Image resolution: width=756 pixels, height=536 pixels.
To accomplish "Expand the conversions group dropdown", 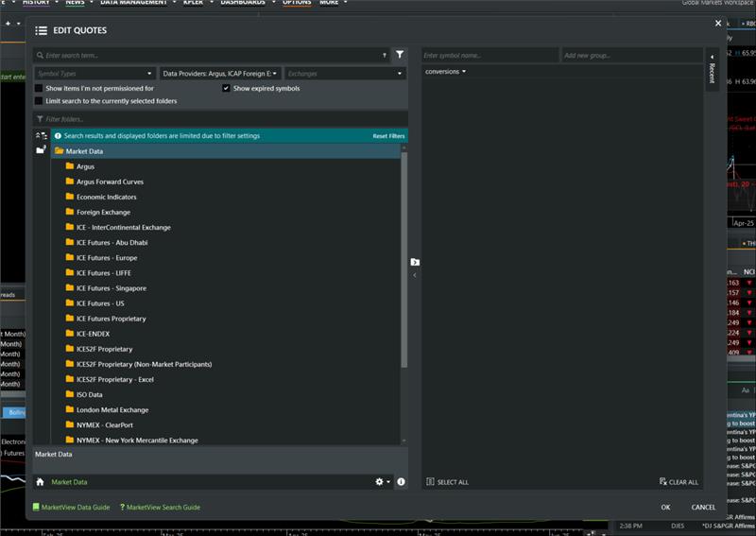I will pyautogui.click(x=445, y=72).
